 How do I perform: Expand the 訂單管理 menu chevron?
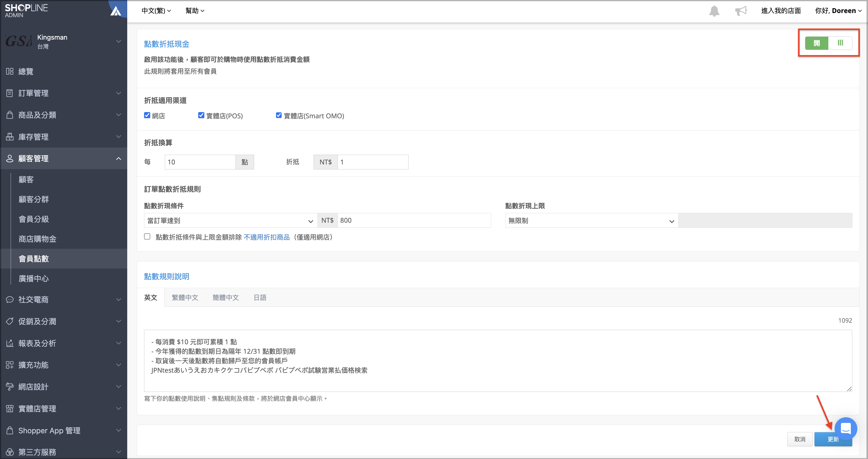pyautogui.click(x=119, y=93)
